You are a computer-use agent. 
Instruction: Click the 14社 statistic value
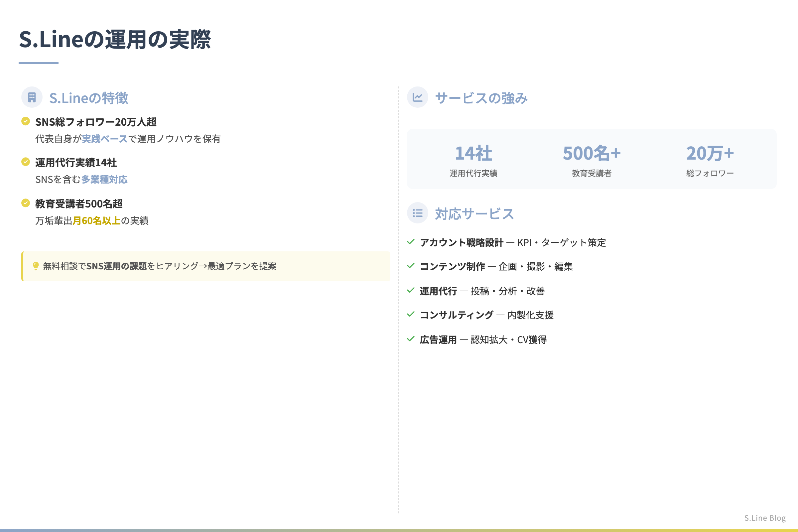click(x=473, y=153)
